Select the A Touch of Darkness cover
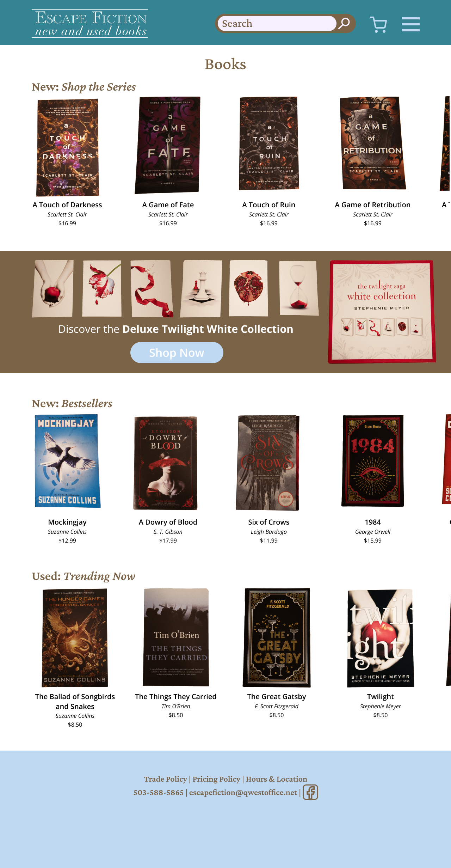 68,147
